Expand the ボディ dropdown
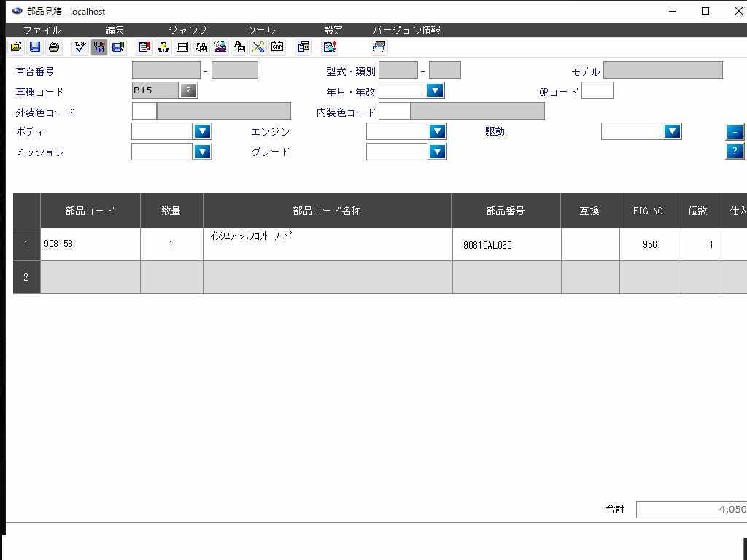 [203, 131]
